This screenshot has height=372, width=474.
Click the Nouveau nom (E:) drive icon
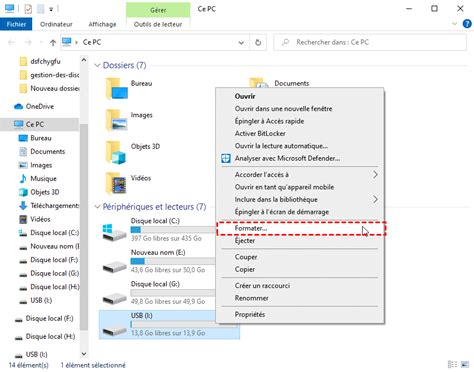click(x=114, y=267)
